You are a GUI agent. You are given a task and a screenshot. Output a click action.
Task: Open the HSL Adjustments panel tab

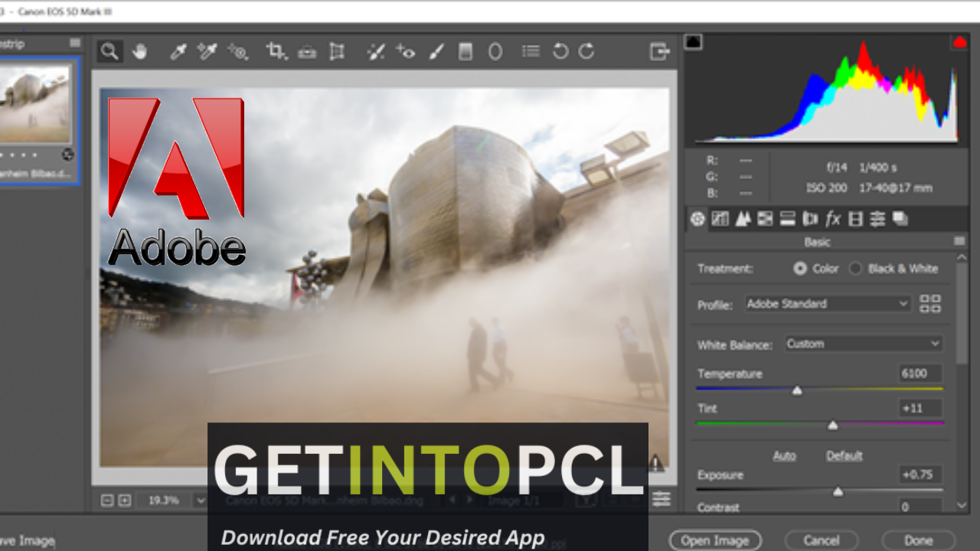point(765,219)
